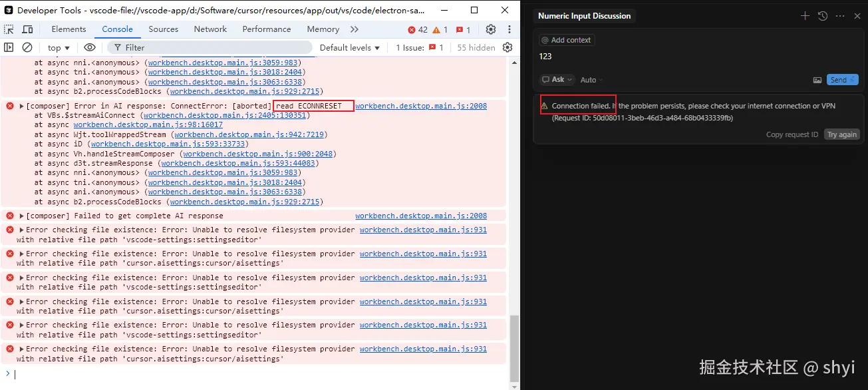
Task: Click 'Copy request ID' link
Action: [792, 134]
